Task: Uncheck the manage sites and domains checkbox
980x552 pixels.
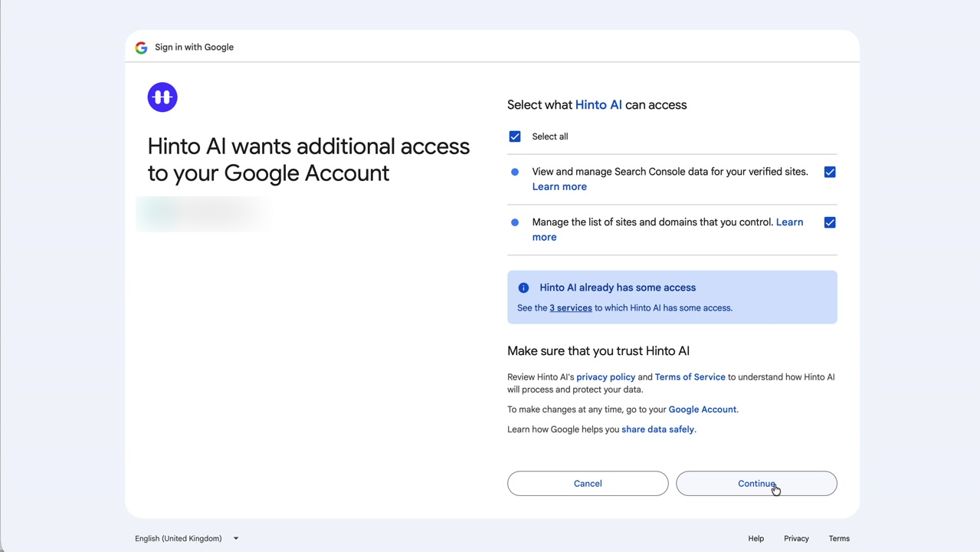Action: (x=829, y=222)
